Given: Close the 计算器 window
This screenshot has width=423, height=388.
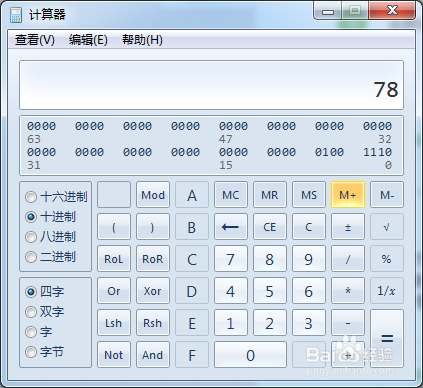Looking at the screenshot, I should tap(392, 11).
